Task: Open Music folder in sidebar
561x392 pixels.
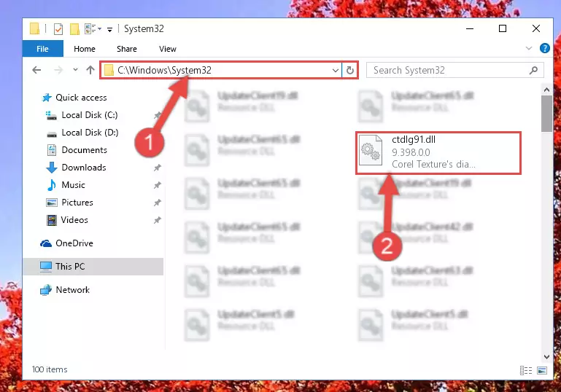Action: [x=73, y=185]
